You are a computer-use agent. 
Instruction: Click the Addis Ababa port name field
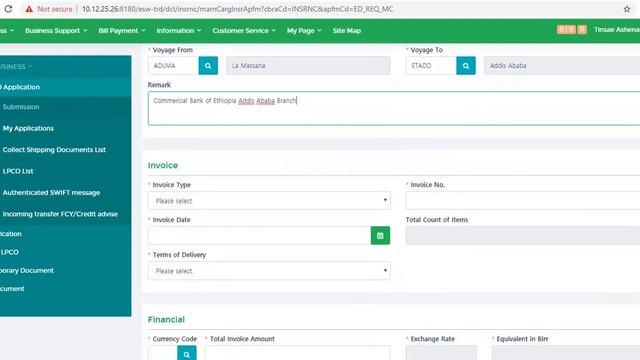tap(562, 66)
